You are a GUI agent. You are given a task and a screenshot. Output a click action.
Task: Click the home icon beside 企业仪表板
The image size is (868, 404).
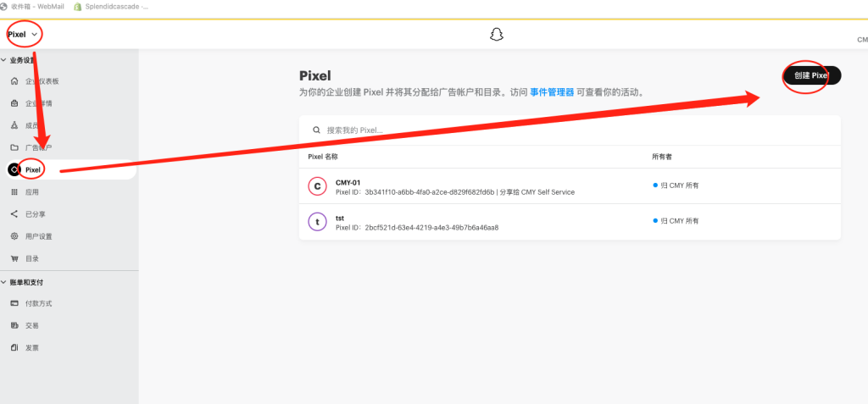(x=14, y=81)
